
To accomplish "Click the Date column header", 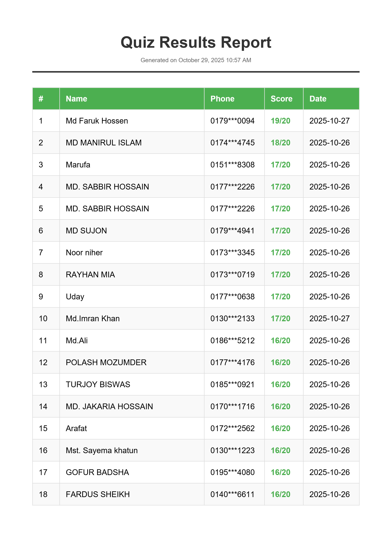I will tap(318, 99).
